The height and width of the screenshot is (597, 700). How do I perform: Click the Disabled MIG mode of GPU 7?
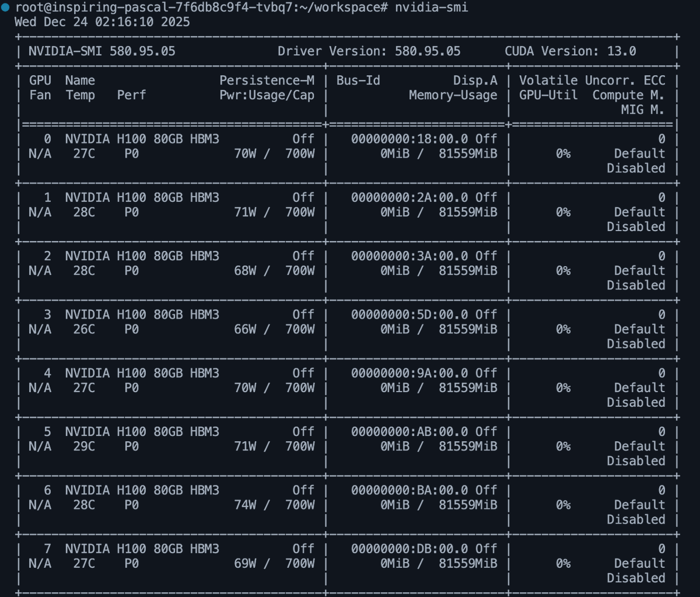pyautogui.click(x=636, y=578)
